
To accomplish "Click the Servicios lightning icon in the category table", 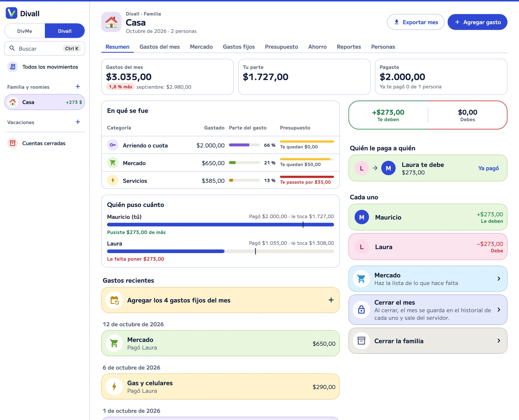I will pos(113,180).
